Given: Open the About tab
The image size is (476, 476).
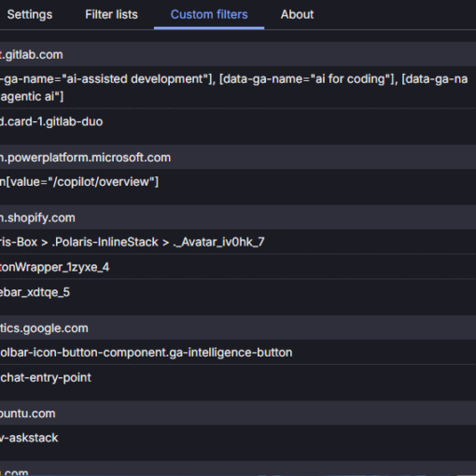Looking at the screenshot, I should tap(297, 15).
